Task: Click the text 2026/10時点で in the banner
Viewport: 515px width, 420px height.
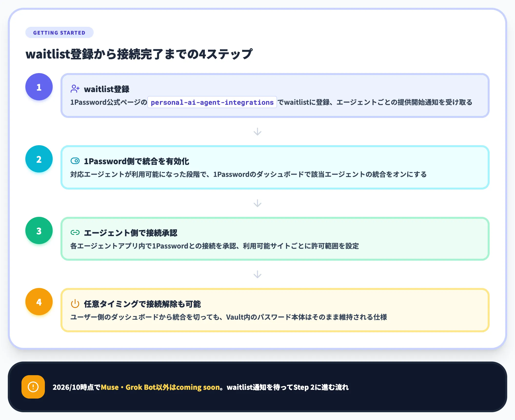Action: pyautogui.click(x=77, y=387)
